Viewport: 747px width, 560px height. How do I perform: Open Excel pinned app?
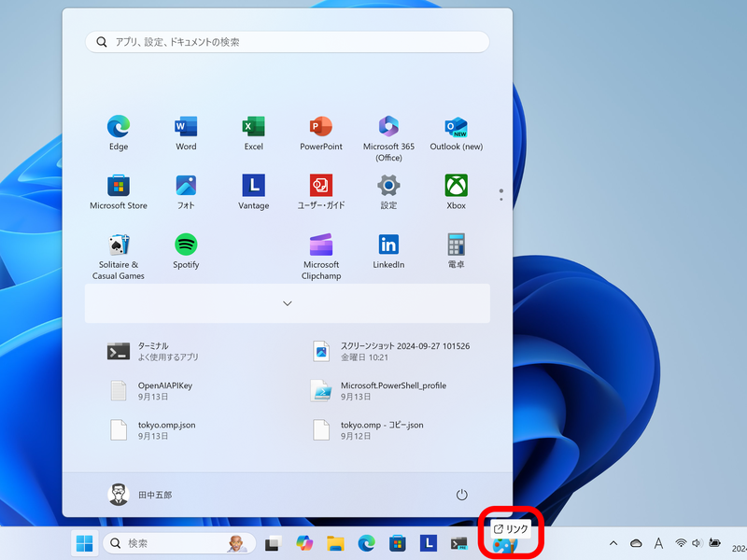[x=253, y=133]
